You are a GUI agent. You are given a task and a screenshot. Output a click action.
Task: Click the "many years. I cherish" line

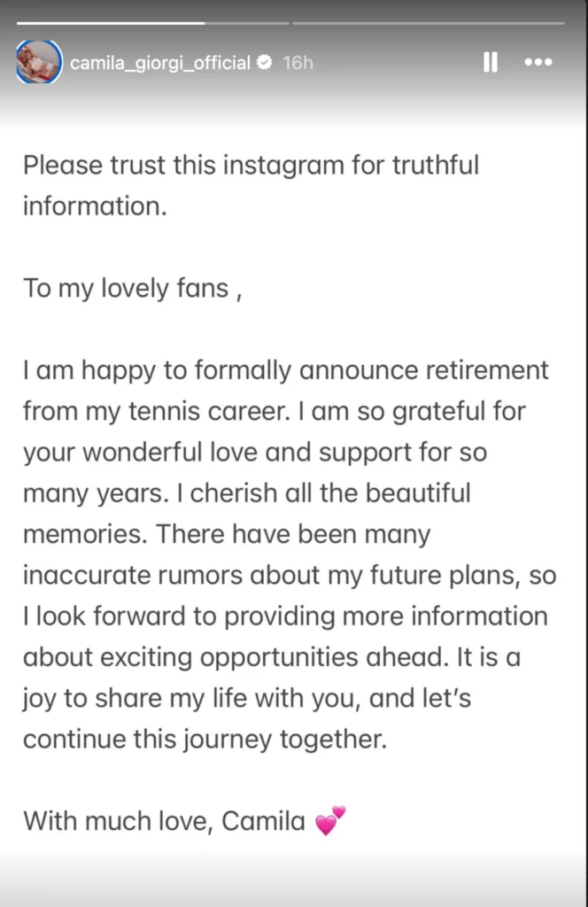click(x=247, y=493)
